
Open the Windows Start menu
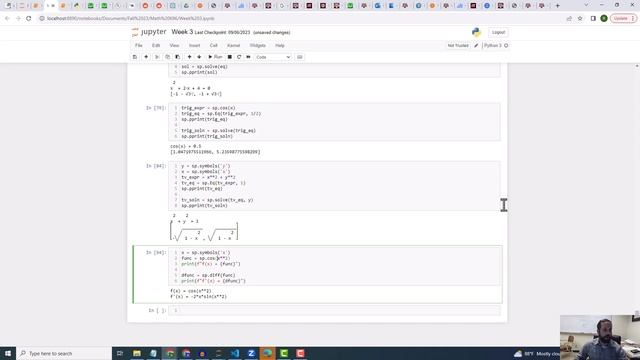pos(8,353)
